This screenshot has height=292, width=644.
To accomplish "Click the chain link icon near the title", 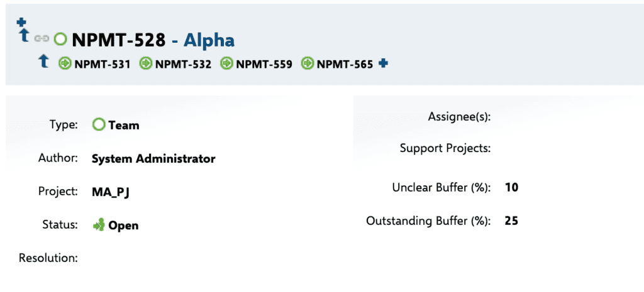I will tap(42, 38).
